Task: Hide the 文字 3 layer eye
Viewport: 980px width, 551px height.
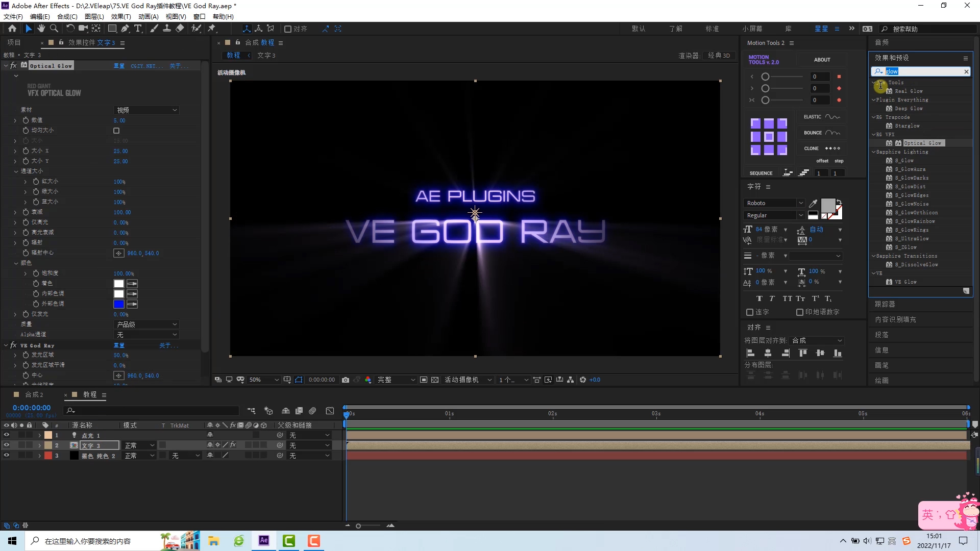Action: coord(7,445)
